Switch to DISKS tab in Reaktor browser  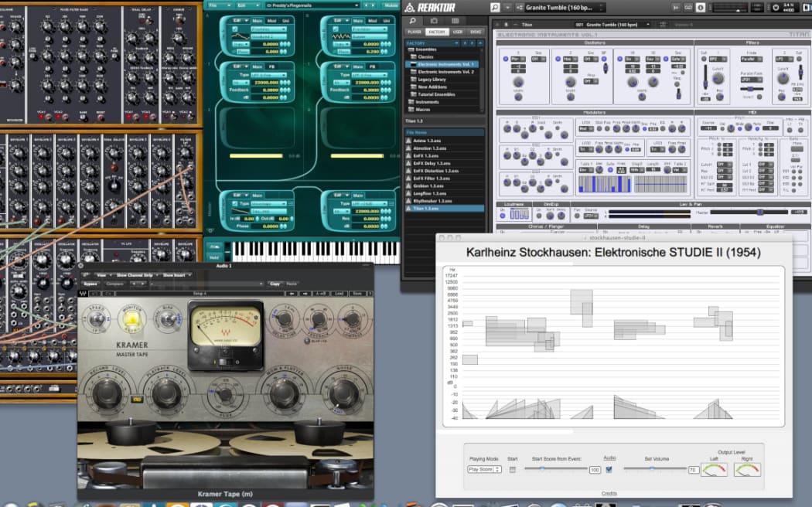[476, 32]
